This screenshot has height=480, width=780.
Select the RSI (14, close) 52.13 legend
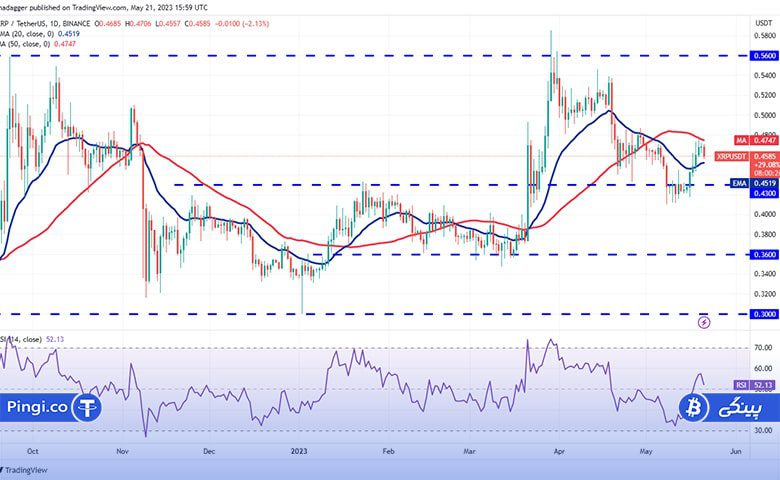point(32,339)
